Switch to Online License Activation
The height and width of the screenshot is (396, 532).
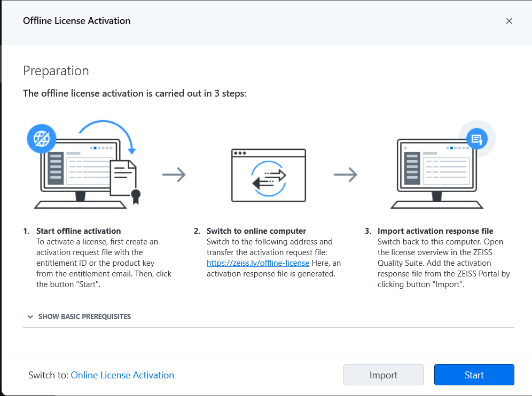click(122, 375)
